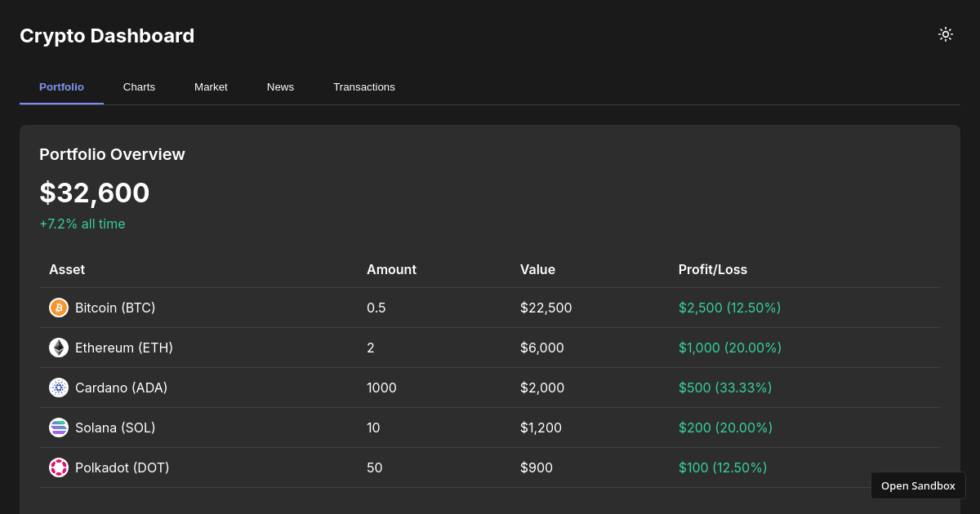The height and width of the screenshot is (514, 980).
Task: Click the $2,000 Cardano value
Action: point(542,388)
